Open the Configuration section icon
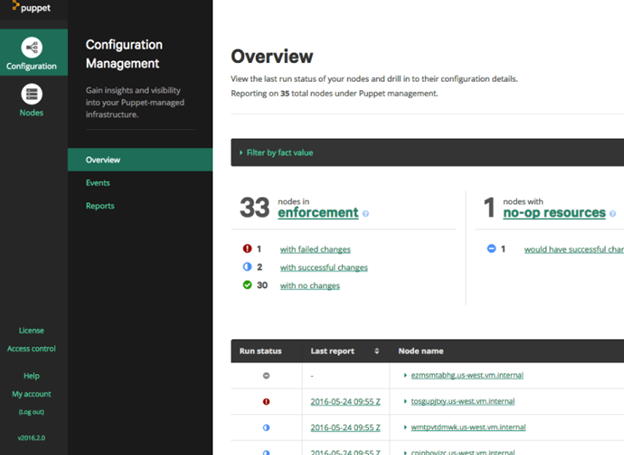Viewport: 624px width, 455px height. tap(32, 47)
